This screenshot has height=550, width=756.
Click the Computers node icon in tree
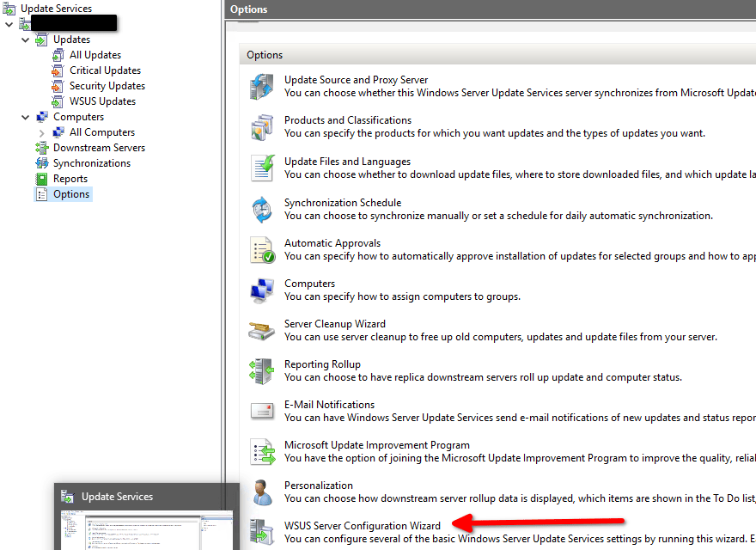(42, 117)
